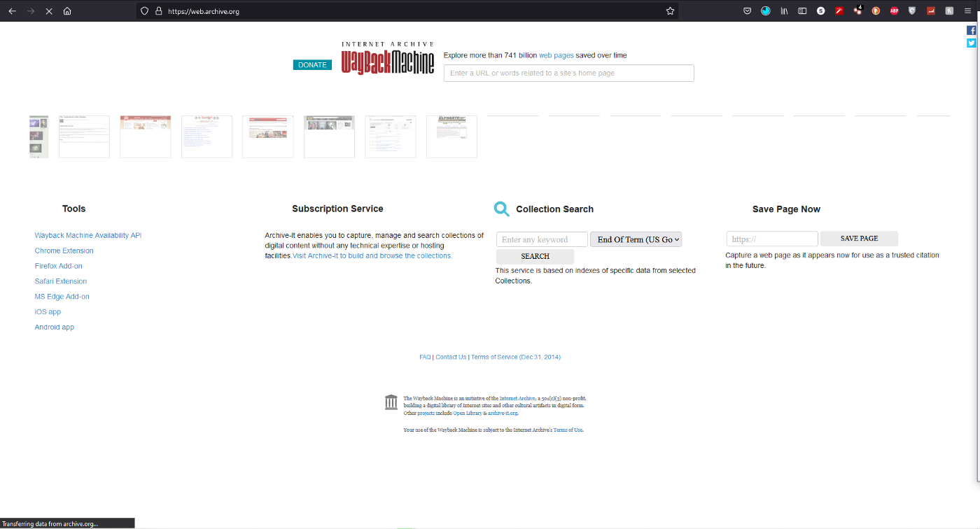Open the End Of Term collection dropdown
The height and width of the screenshot is (529, 980).
(636, 239)
